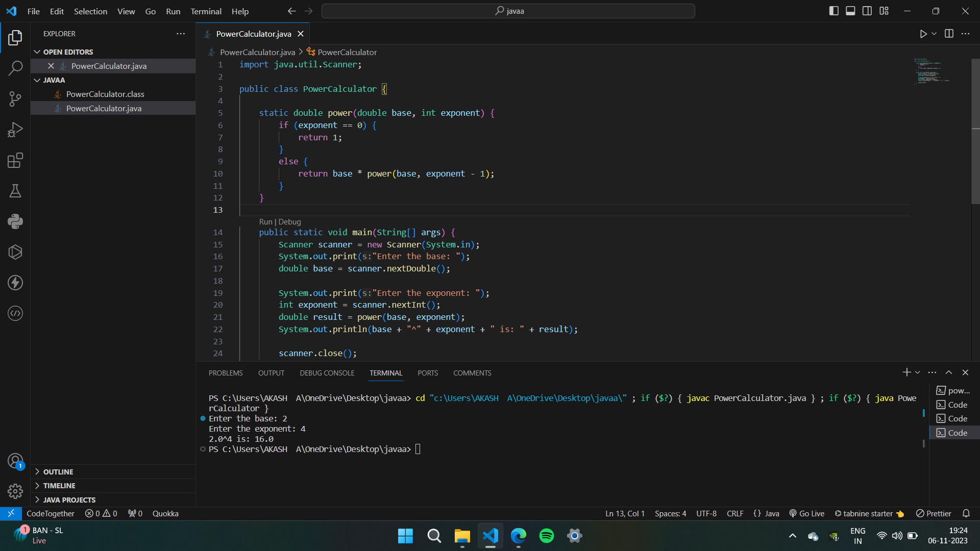Open Spotify from the taskbar

[546, 536]
